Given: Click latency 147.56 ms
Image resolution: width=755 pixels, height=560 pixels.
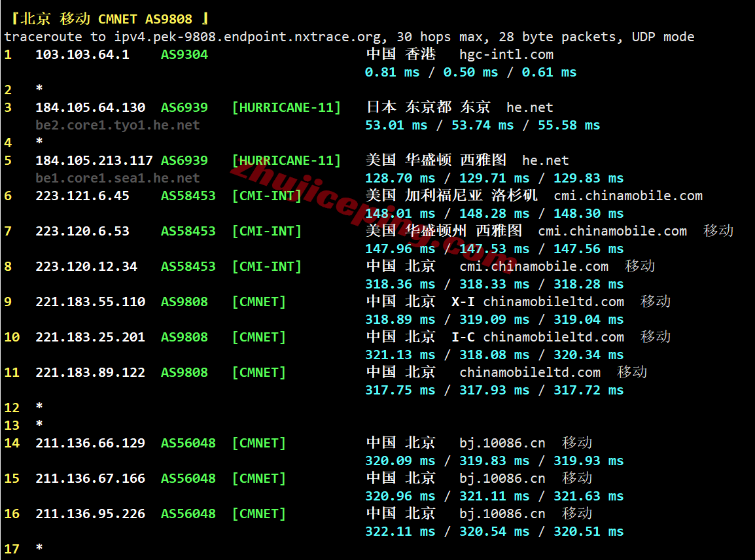Looking at the screenshot, I should tap(588, 249).
